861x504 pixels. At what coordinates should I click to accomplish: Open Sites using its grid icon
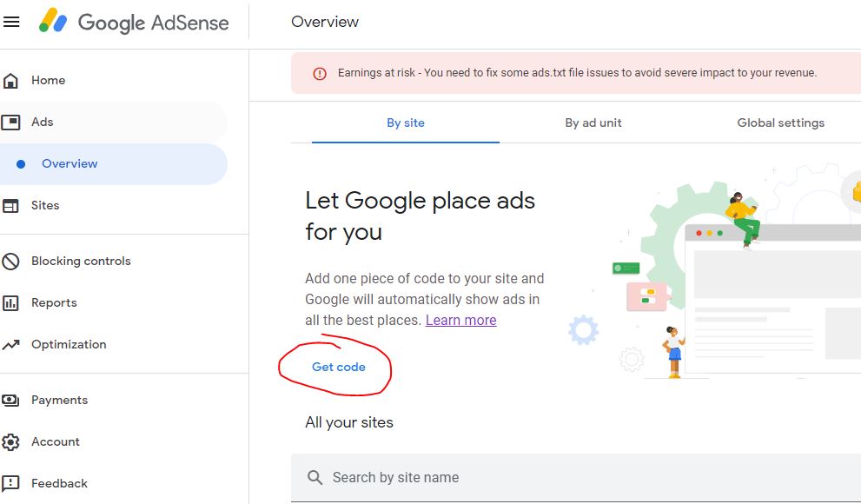13,205
